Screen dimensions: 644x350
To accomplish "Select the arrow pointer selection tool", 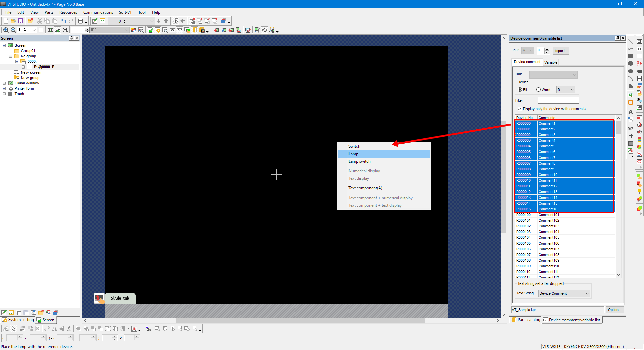I will tap(13, 329).
